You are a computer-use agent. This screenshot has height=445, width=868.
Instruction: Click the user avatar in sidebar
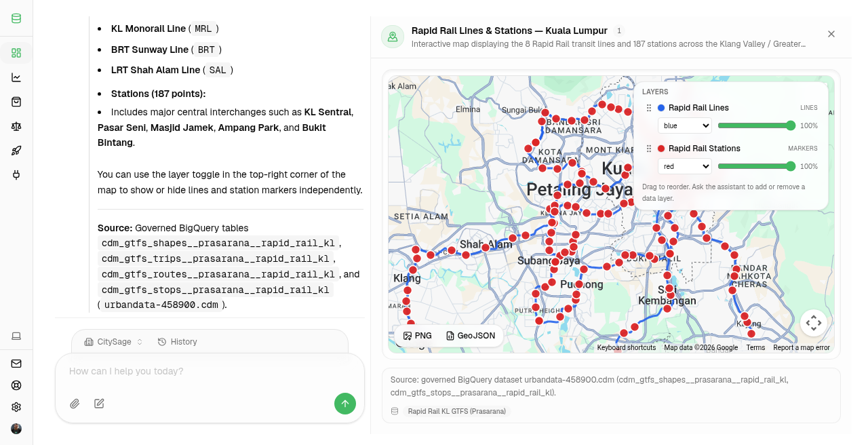[x=16, y=429]
